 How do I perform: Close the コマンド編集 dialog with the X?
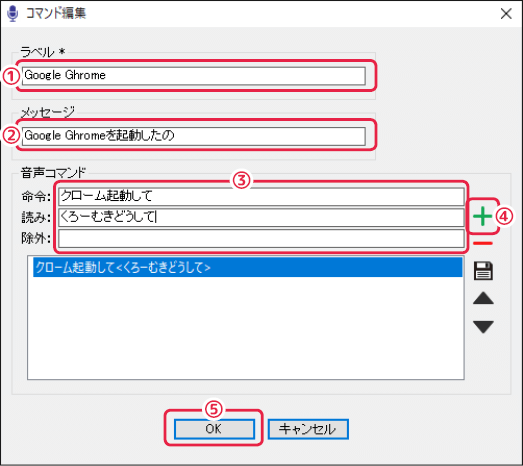tap(506, 14)
